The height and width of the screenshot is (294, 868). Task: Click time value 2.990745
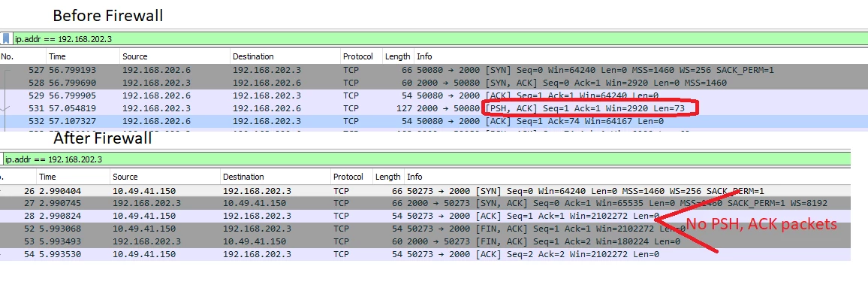click(59, 204)
